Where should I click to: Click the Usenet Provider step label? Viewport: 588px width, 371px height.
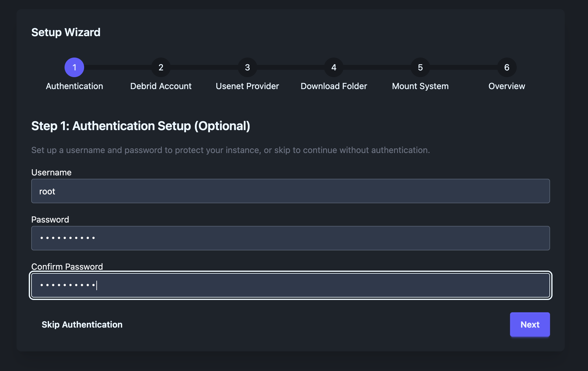247,86
